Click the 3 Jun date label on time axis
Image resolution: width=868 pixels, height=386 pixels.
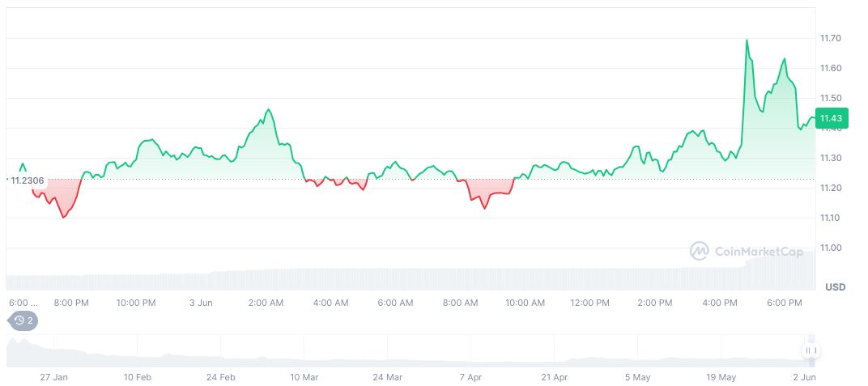(201, 303)
